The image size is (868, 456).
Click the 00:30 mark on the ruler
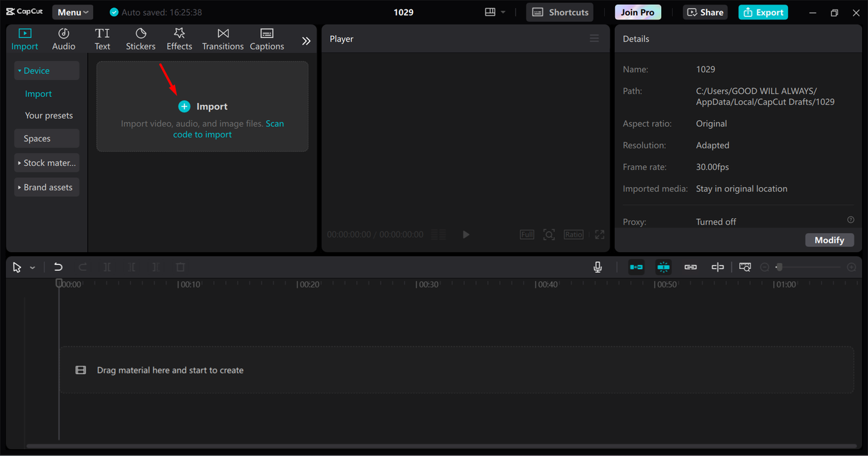(428, 285)
